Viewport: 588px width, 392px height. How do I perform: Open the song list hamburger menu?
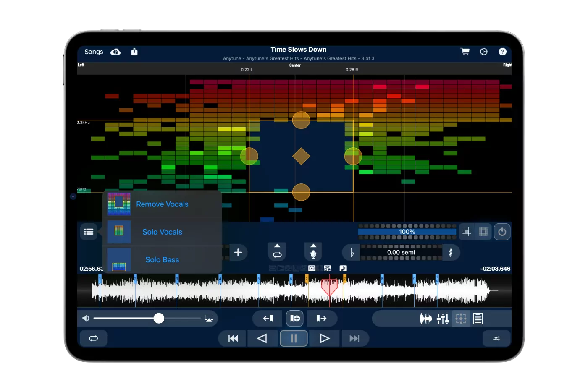click(89, 231)
